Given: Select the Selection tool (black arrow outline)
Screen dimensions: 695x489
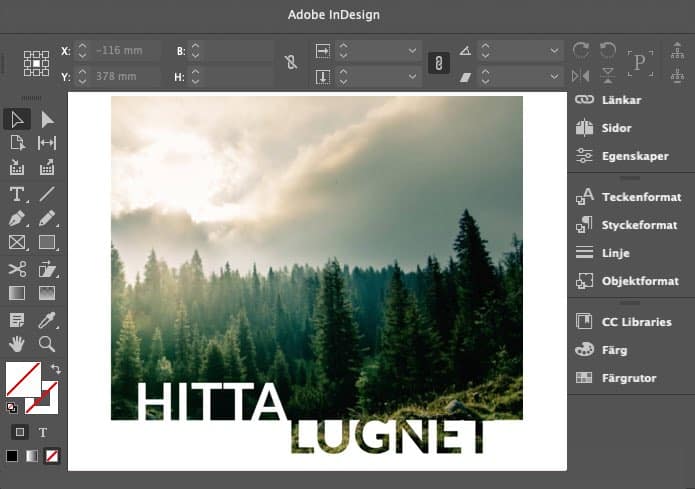Looking at the screenshot, I should (17, 119).
